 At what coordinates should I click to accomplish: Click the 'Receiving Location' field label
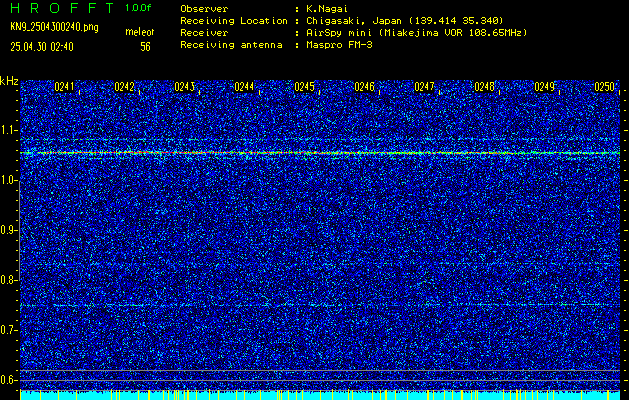tap(234, 21)
